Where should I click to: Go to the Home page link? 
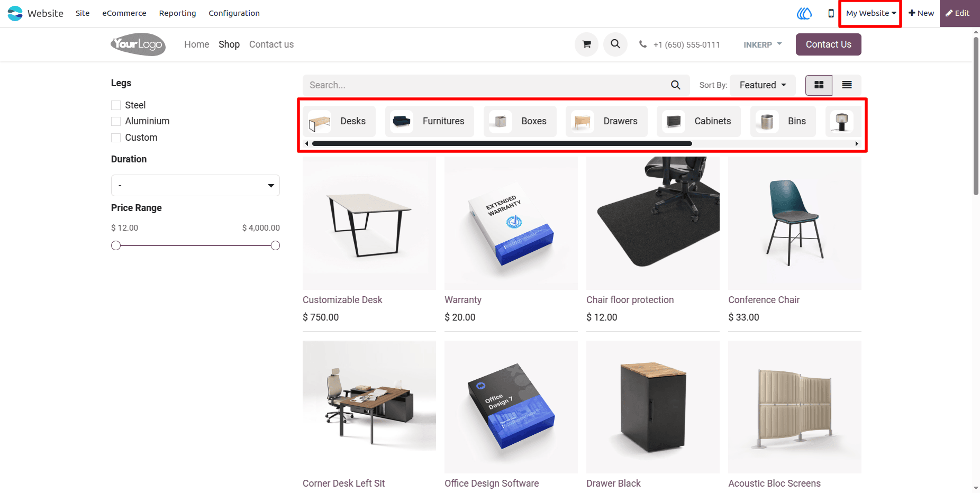coord(197,44)
